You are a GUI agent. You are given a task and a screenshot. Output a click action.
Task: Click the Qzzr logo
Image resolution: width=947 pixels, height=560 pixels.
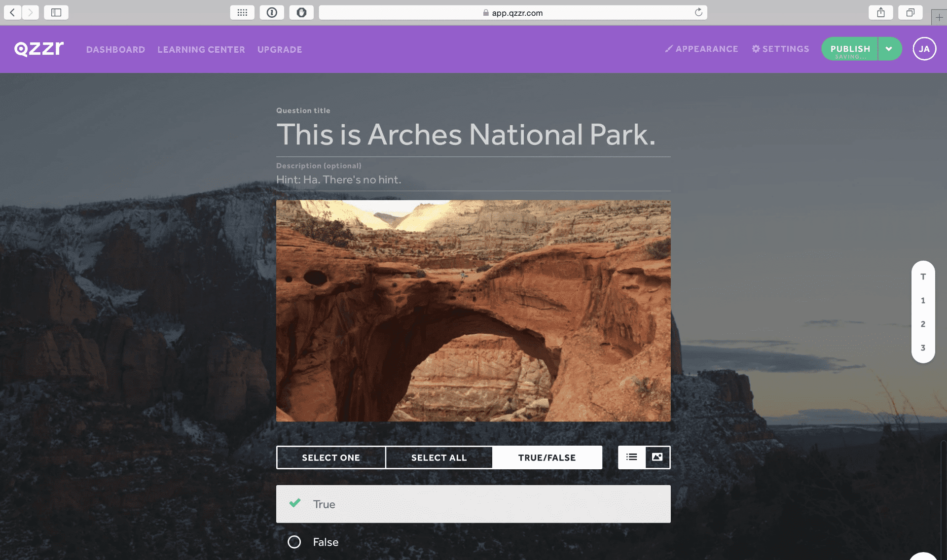coord(39,49)
